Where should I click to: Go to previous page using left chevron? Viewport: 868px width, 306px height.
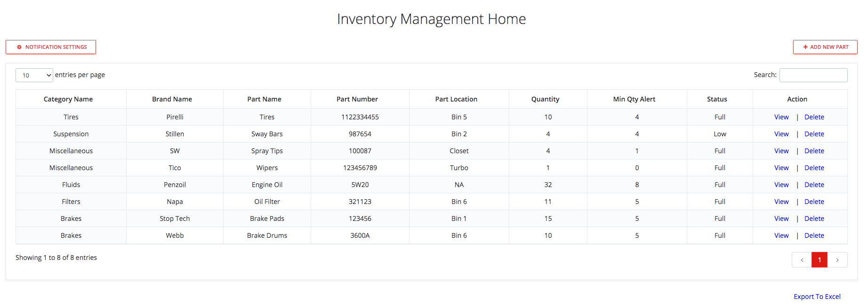point(802,260)
